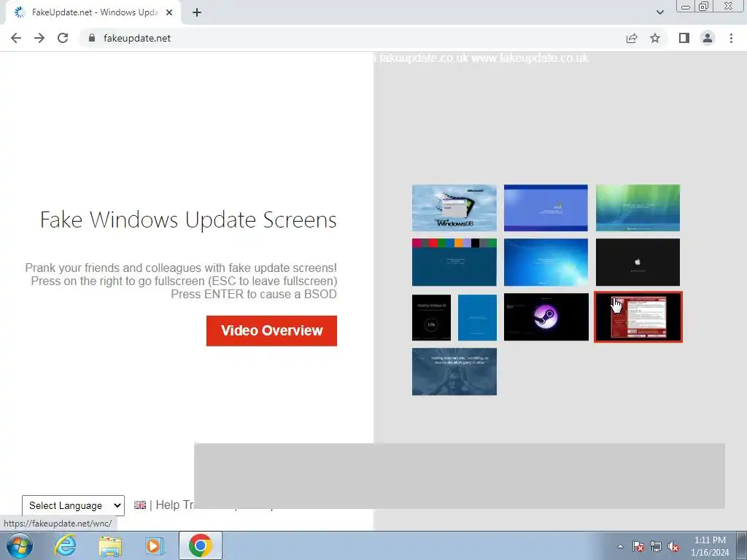Screen dimensions: 747x560
Task: Open the Action Center flag icon
Action: pyautogui.click(x=638, y=546)
